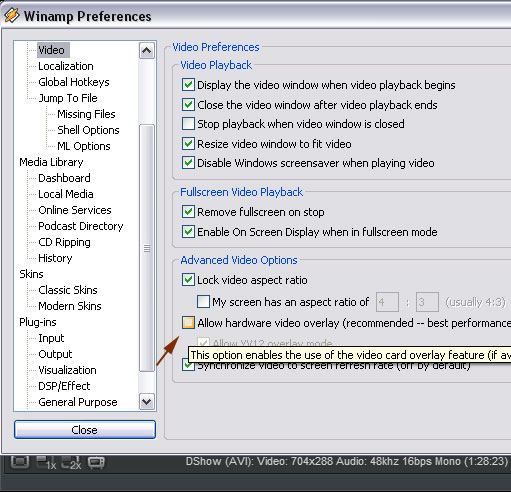Select ML Options tree item
The image size is (511, 492).
[x=83, y=146]
